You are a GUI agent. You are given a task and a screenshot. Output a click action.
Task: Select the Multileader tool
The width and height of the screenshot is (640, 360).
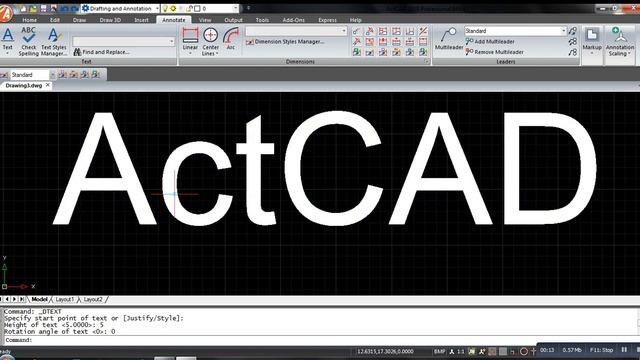(449, 39)
